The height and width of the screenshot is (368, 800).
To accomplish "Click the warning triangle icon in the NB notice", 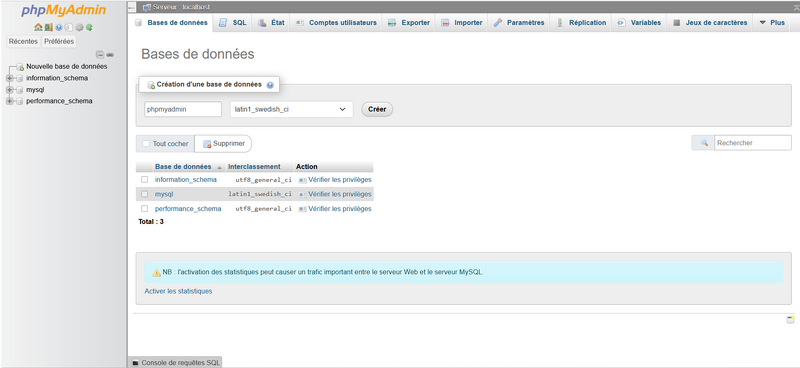I will pos(157,273).
